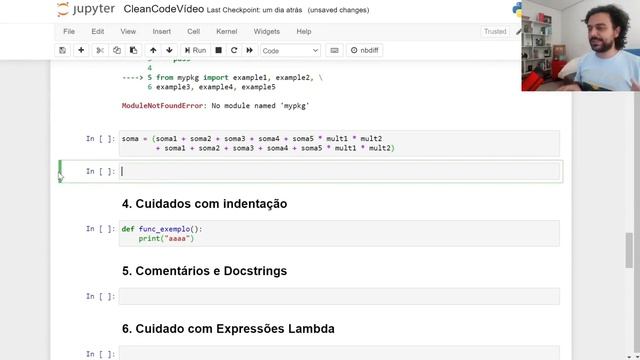Image resolution: width=640 pixels, height=360 pixels.
Task: Paste cells below icon
Action: click(133, 50)
